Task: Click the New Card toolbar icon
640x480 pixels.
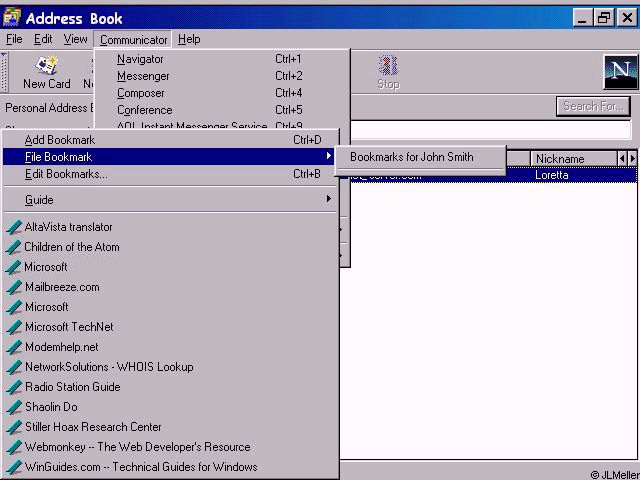Action: coord(47,65)
